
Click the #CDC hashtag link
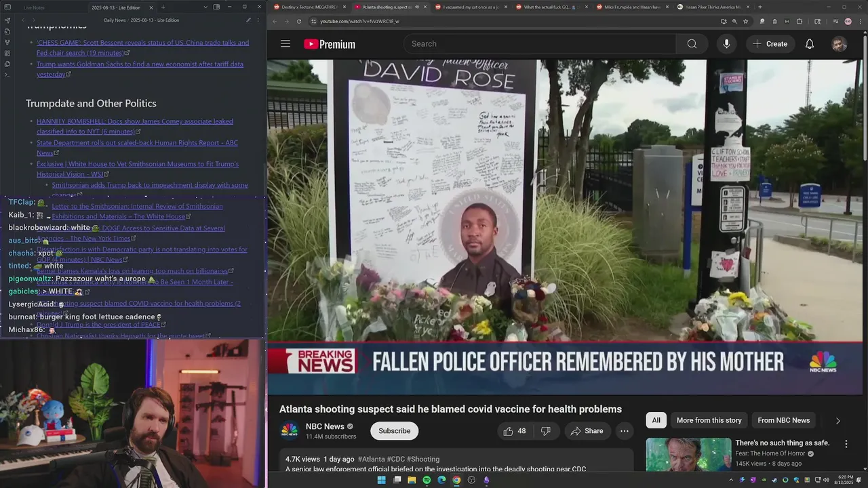point(395,459)
